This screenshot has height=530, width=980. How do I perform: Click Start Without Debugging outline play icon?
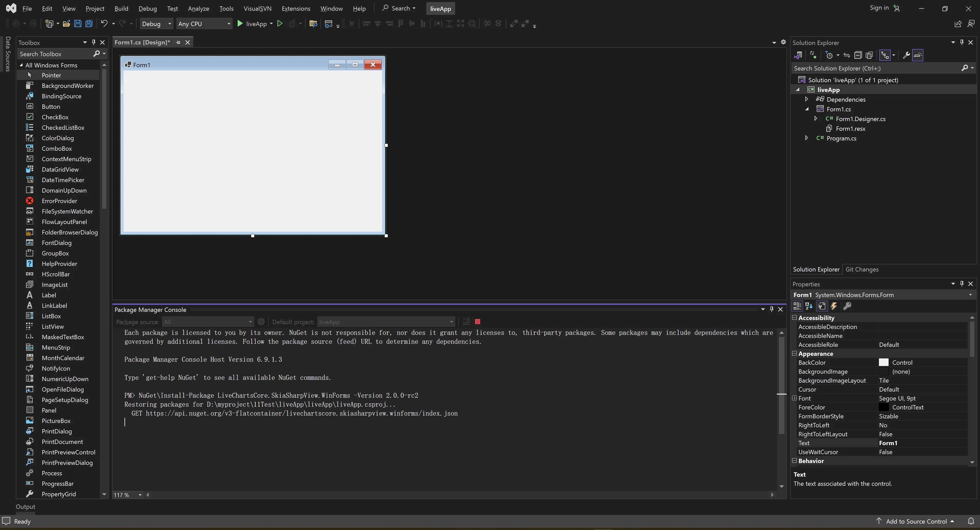pos(280,23)
